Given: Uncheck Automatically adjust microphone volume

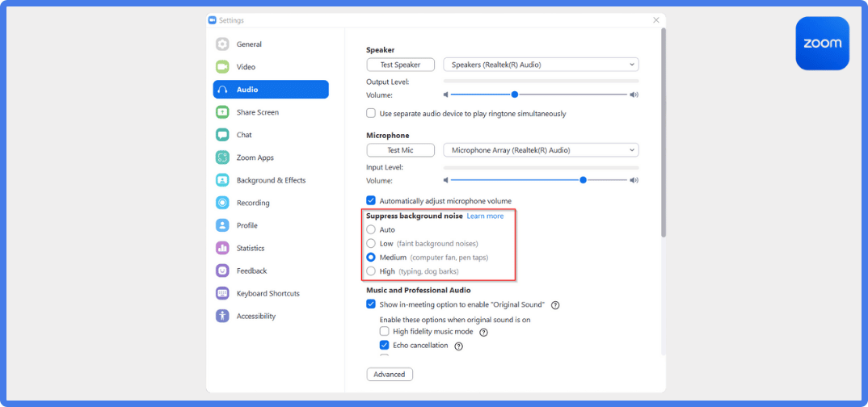Looking at the screenshot, I should [x=371, y=201].
